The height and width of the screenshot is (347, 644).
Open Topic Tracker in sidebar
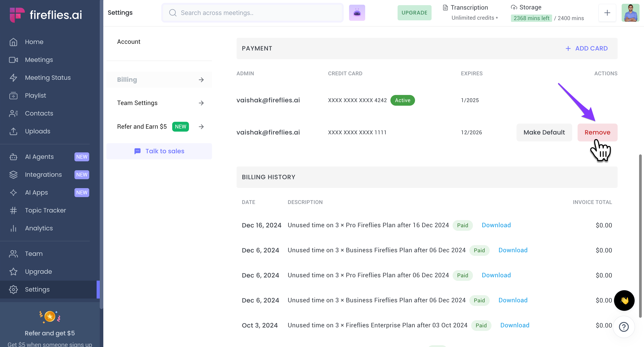[45, 210]
